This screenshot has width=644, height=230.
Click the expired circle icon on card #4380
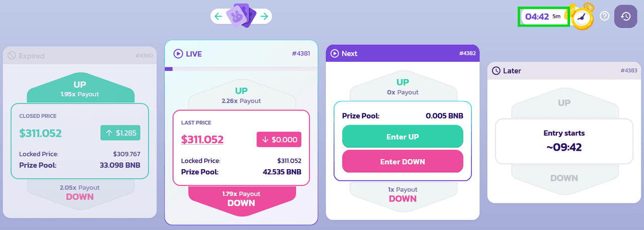12,56
